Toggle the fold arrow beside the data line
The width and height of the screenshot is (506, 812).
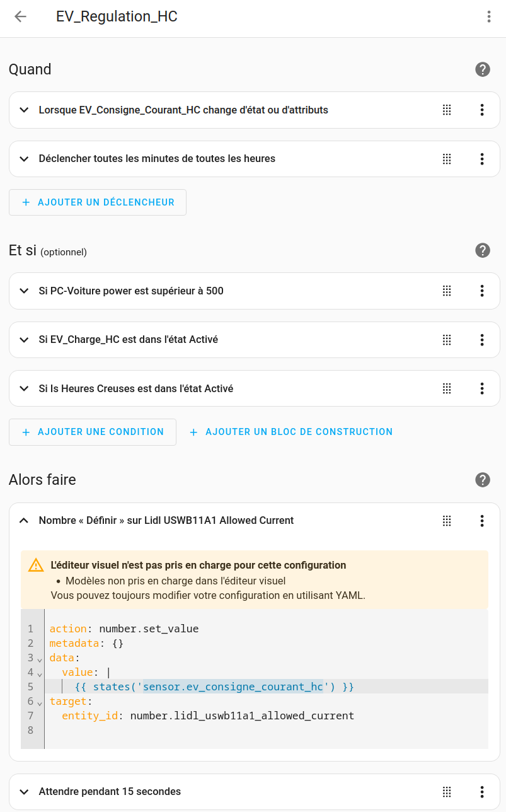40,659
